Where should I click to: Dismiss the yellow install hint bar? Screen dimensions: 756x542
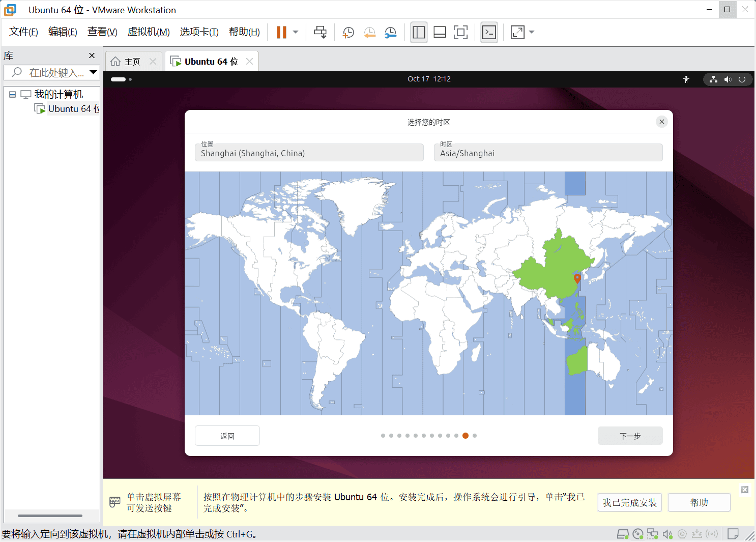(745, 490)
